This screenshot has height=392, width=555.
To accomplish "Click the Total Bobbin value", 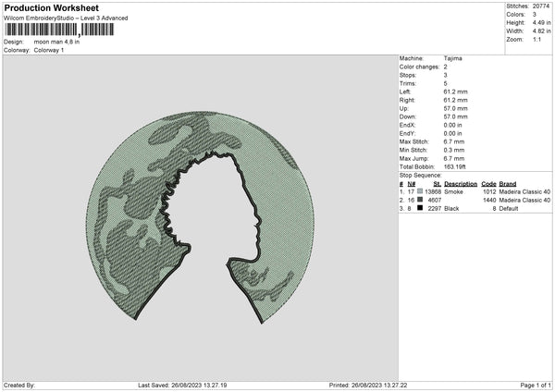I will (457, 164).
